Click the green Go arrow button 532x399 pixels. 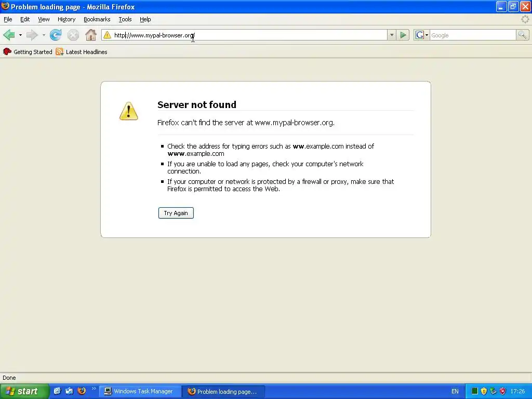(403, 35)
